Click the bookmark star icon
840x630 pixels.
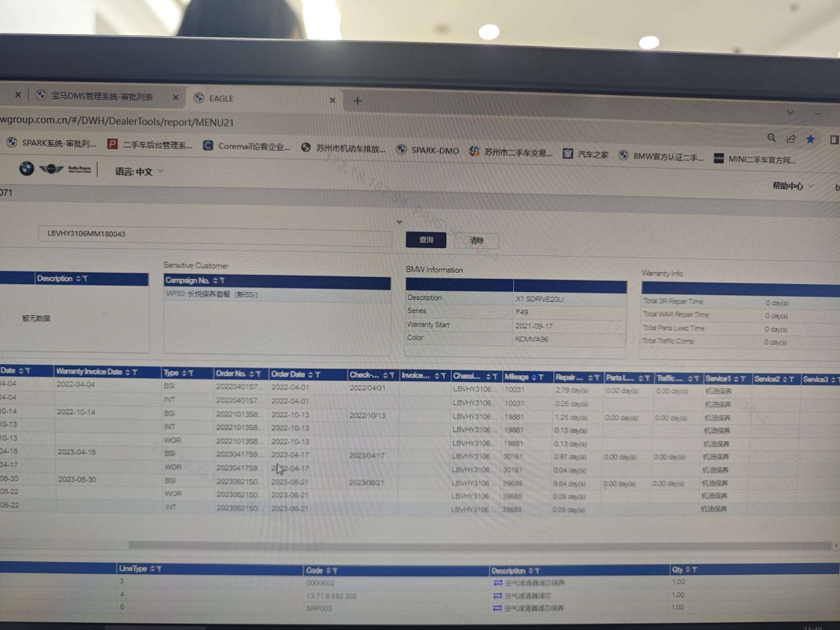810,138
